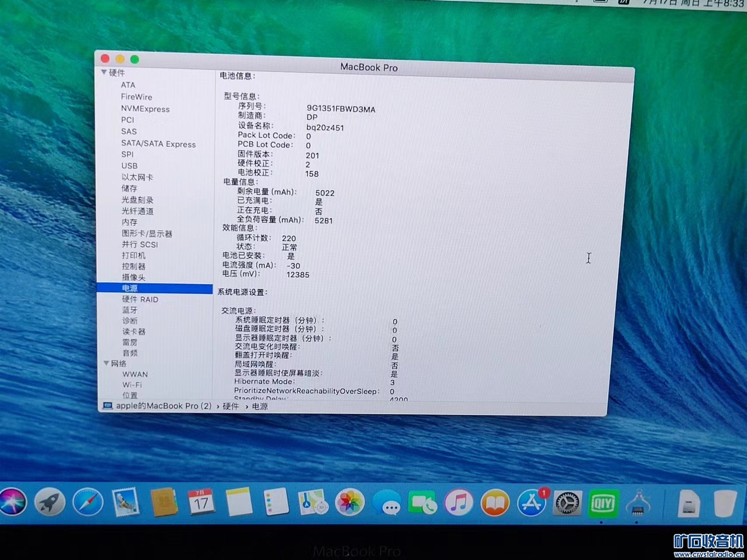Open the Photos app in dock
This screenshot has height=560, width=747.
click(349, 502)
